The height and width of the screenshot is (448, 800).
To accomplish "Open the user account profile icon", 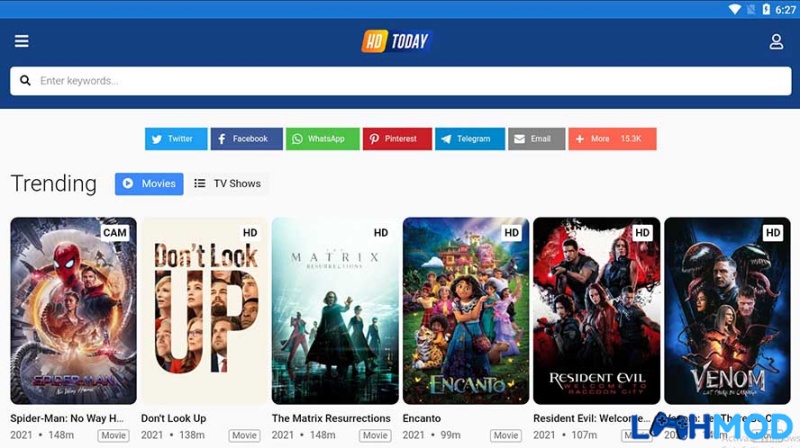I will pyautogui.click(x=776, y=41).
